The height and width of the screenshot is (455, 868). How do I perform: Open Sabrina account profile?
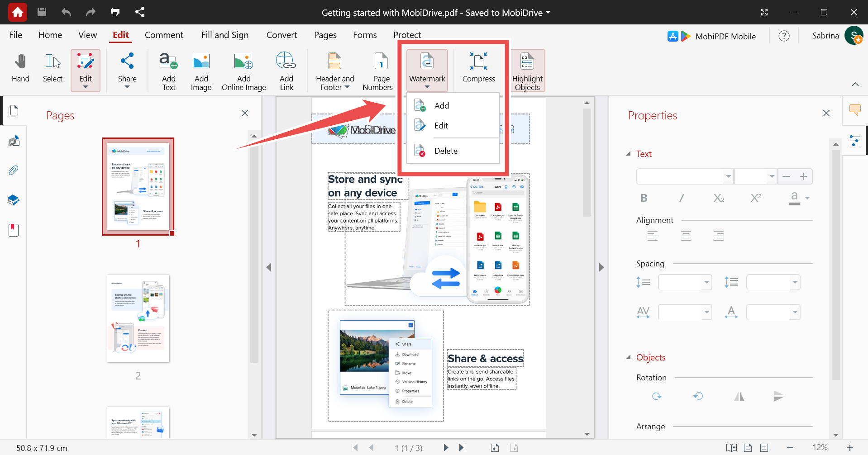pyautogui.click(x=837, y=36)
